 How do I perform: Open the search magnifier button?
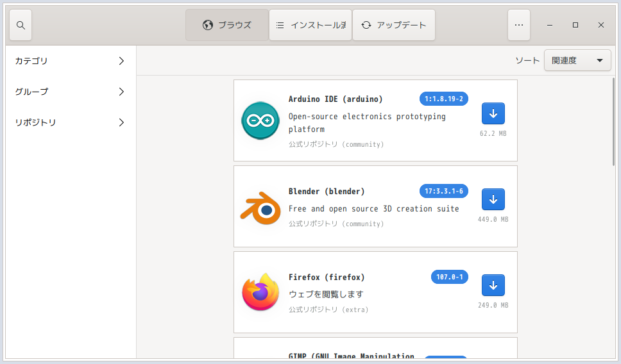click(21, 26)
